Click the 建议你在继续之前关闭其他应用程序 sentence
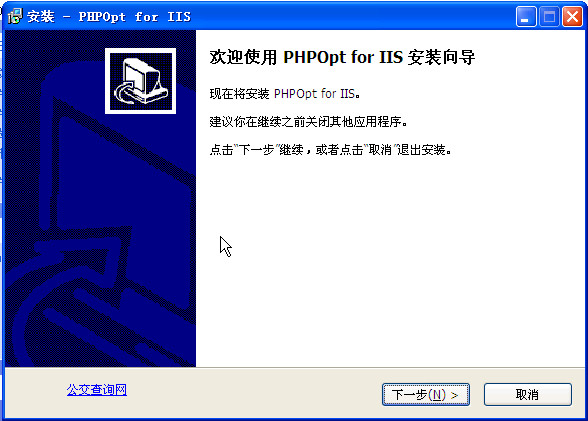The width and height of the screenshot is (588, 421). pos(308,121)
